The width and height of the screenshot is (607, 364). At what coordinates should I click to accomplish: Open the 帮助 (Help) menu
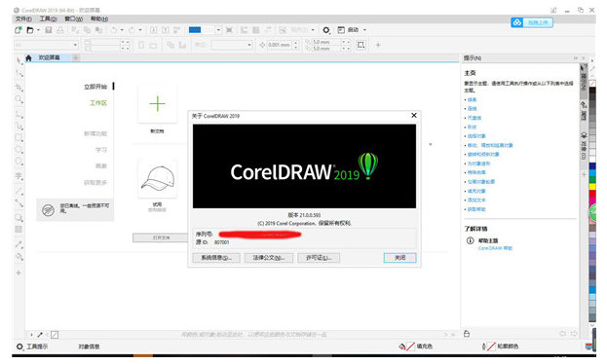[x=99, y=18]
